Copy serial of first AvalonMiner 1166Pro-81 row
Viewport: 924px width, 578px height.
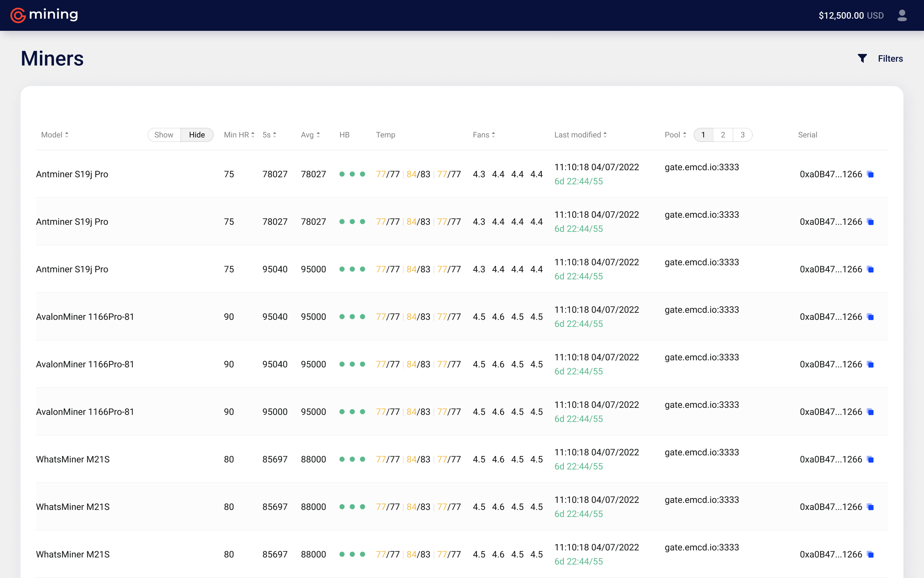(870, 317)
